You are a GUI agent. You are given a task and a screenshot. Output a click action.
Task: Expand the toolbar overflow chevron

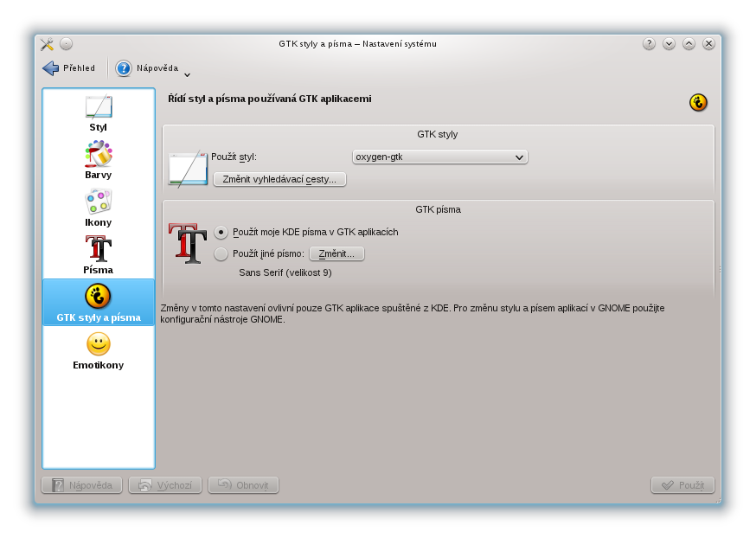pyautogui.click(x=188, y=74)
